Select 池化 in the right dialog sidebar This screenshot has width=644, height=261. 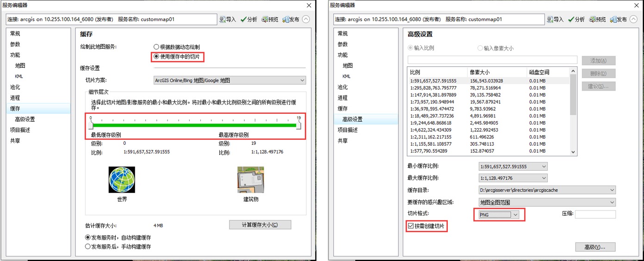pyautogui.click(x=342, y=87)
